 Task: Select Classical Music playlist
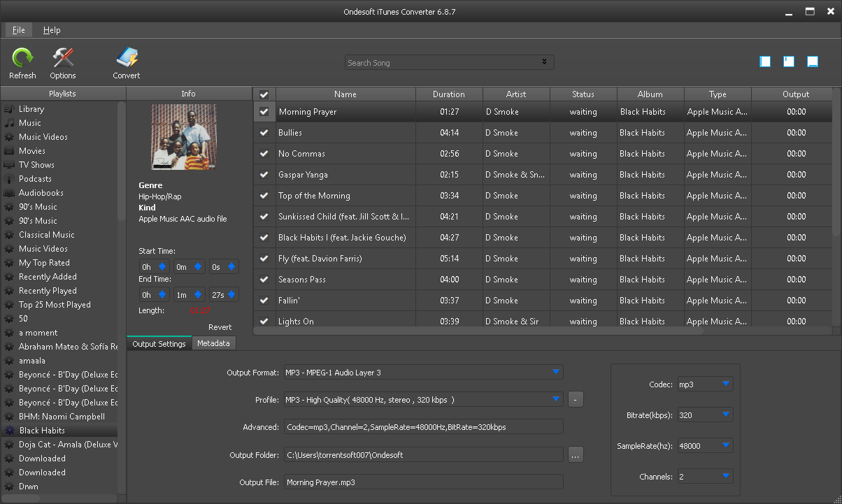click(x=47, y=235)
